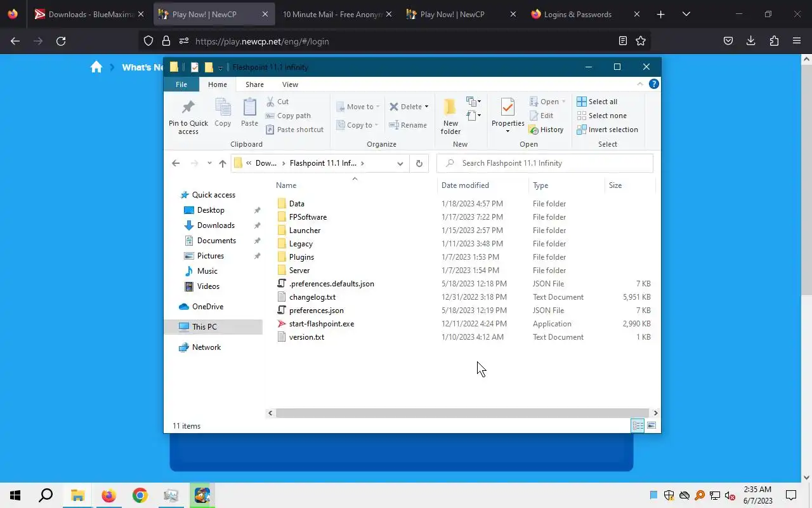Select OneDrive in navigation pane
Image resolution: width=812 pixels, height=508 pixels.
(207, 307)
